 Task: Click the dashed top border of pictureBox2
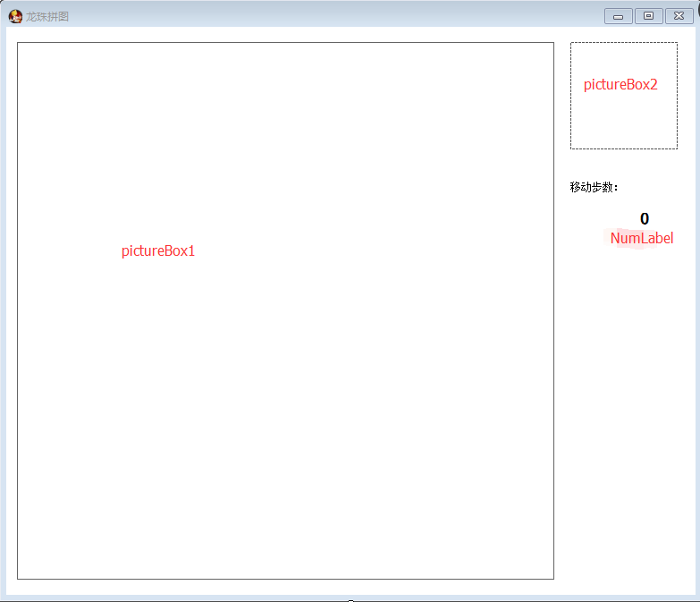point(624,42)
